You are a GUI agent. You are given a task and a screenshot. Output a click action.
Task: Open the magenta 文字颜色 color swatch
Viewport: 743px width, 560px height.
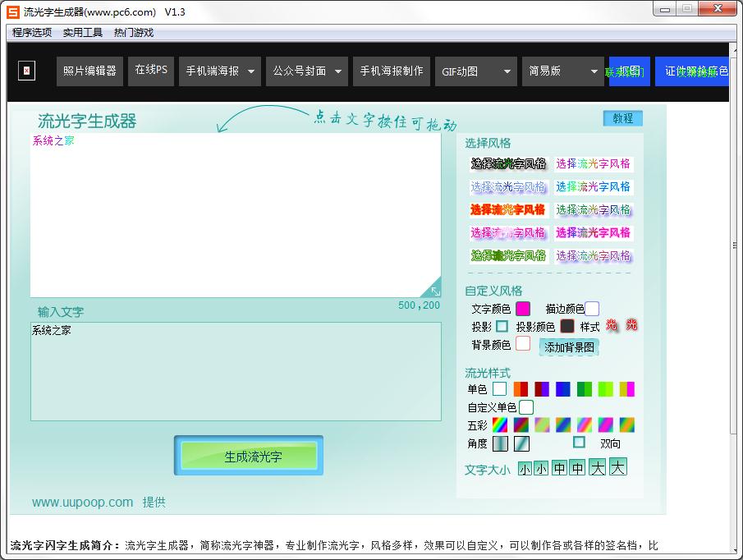click(522, 309)
